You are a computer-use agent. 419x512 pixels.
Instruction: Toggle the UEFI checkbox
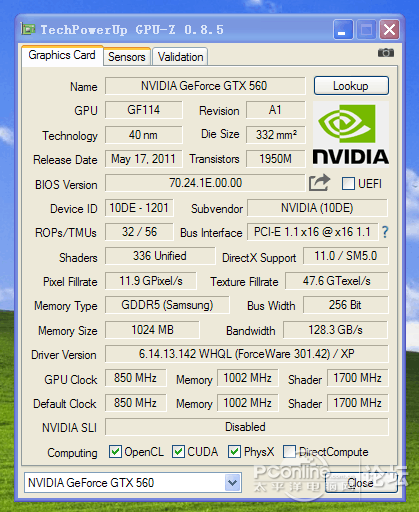point(348,184)
